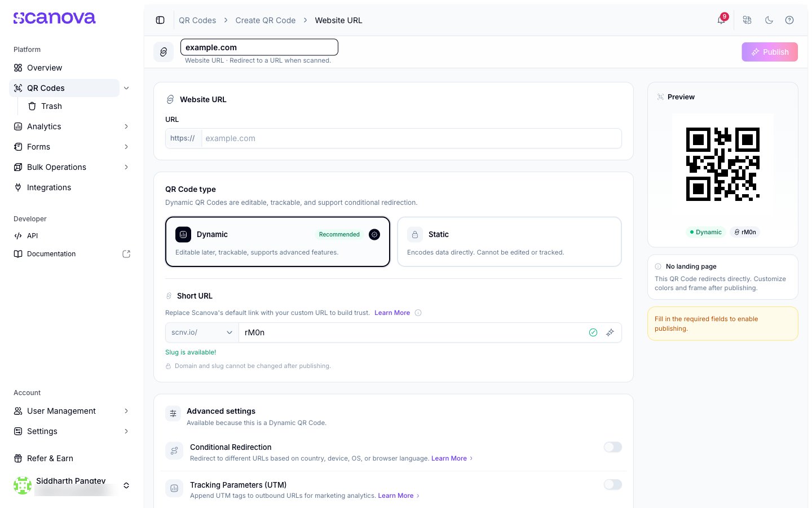Image resolution: width=812 pixels, height=508 pixels.
Task: Select the Dynamic QR Code type
Action: coord(277,242)
